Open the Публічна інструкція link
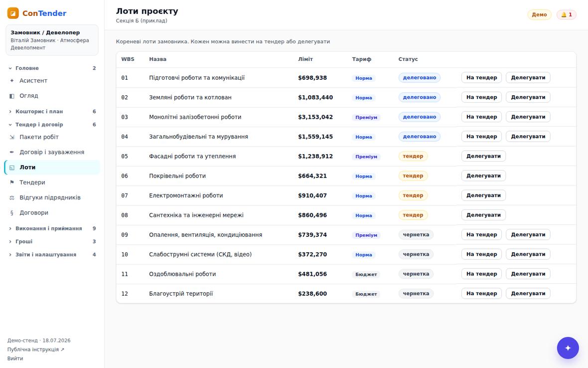Screen dimensions: 588x368 [x=35, y=350]
